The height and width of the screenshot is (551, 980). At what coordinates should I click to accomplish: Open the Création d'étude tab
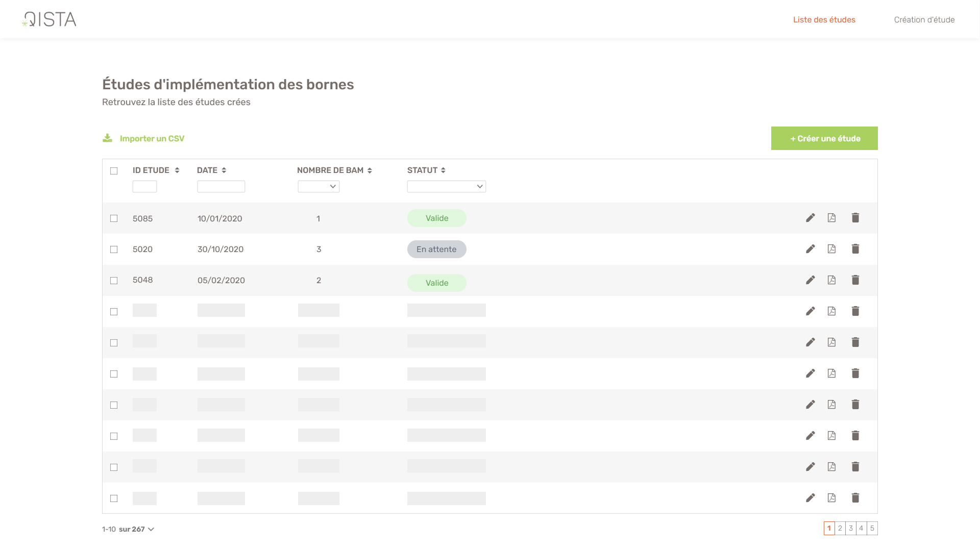(924, 20)
